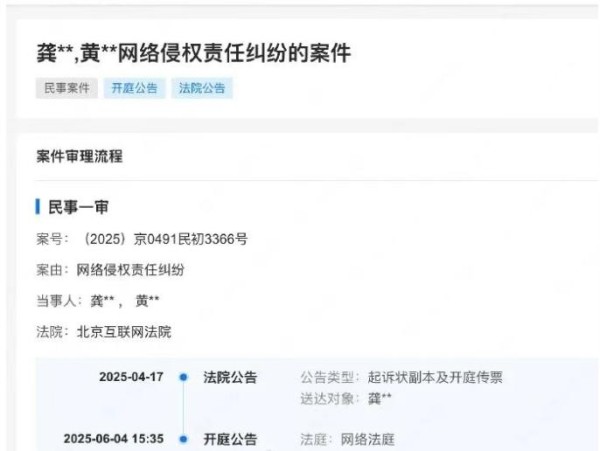
Task: Click case number （2025）京0491民初3366号
Action: [x=165, y=239]
